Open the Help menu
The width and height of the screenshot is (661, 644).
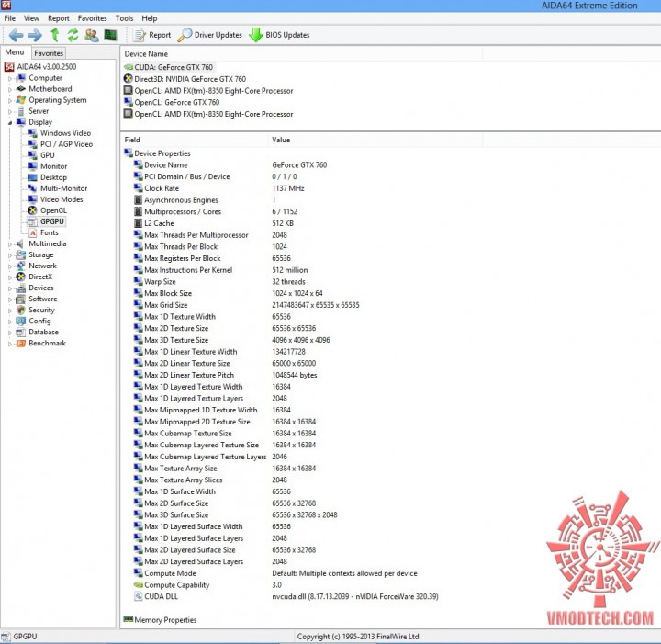pos(150,18)
